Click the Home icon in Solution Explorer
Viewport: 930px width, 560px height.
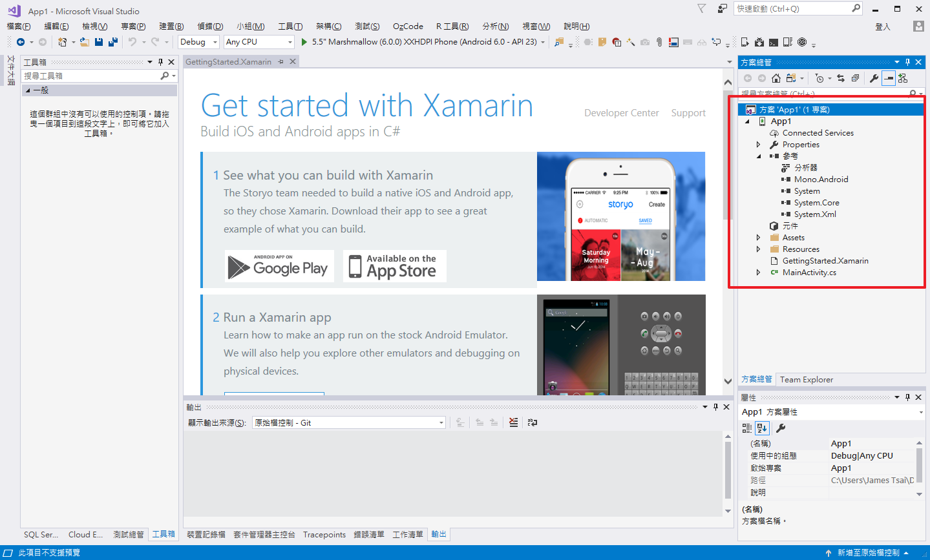click(776, 78)
